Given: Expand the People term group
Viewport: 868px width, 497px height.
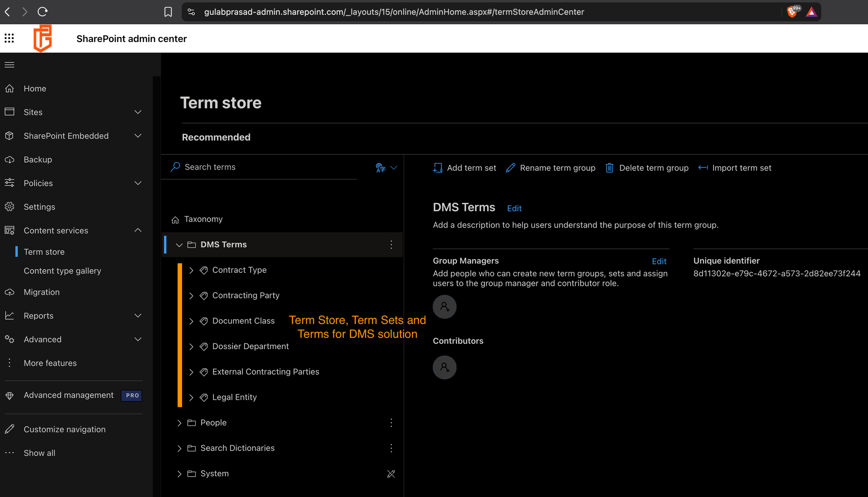Looking at the screenshot, I should [x=179, y=423].
